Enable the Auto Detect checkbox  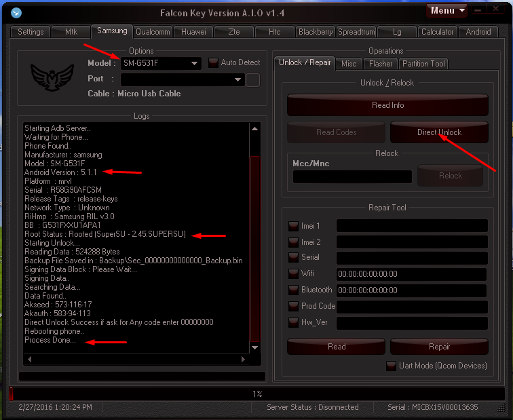(x=213, y=62)
